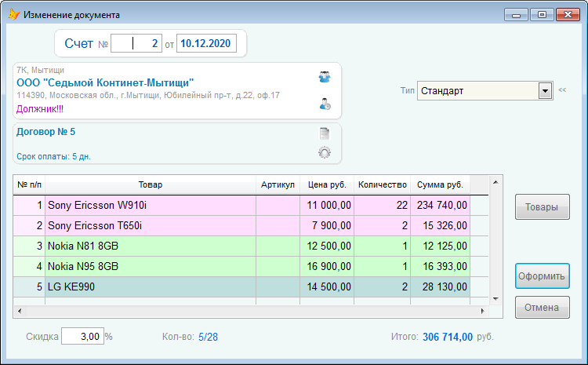Viewport: 588px width, 365px height.
Task: Click the quantity cell 22
Action: 382,206
